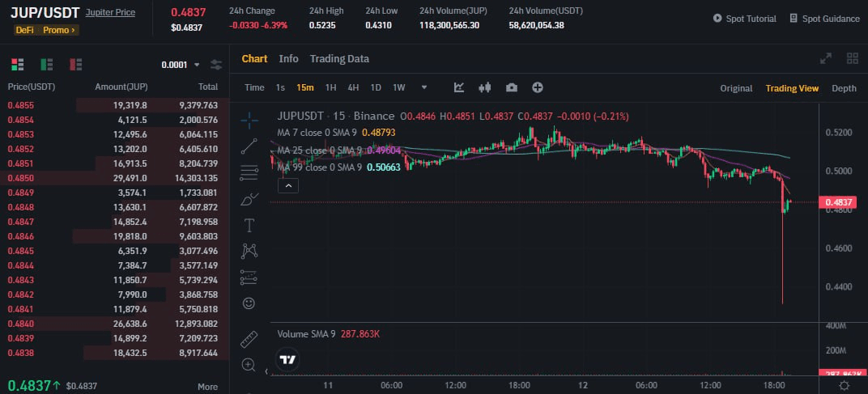This screenshot has width=868, height=394.
Task: Open the long/short position forecasting tool
Action: (249, 277)
